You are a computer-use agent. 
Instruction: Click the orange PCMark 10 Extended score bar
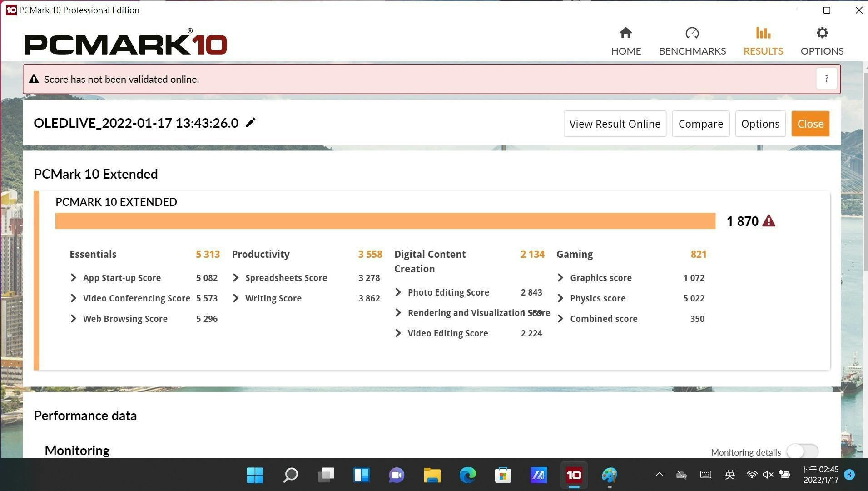385,221
